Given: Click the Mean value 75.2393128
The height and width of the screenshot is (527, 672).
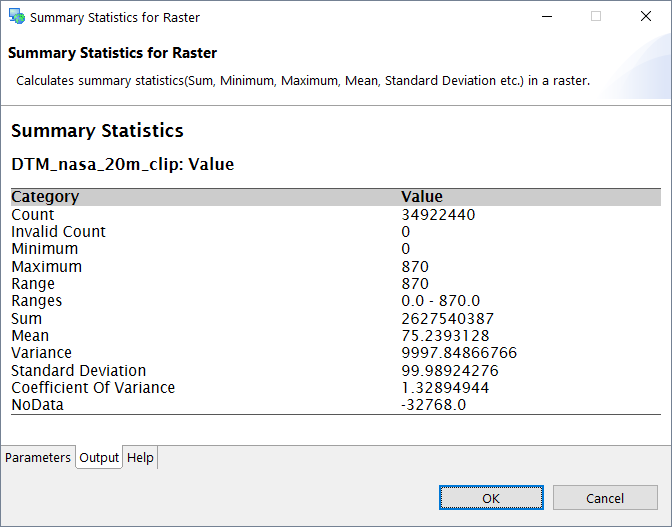Looking at the screenshot, I should [445, 336].
